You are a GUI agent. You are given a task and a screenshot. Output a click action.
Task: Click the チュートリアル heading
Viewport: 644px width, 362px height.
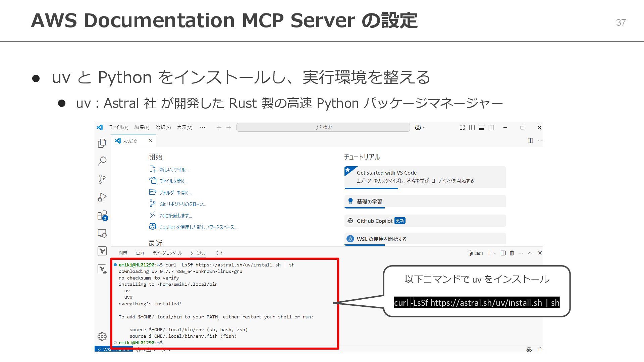point(362,157)
